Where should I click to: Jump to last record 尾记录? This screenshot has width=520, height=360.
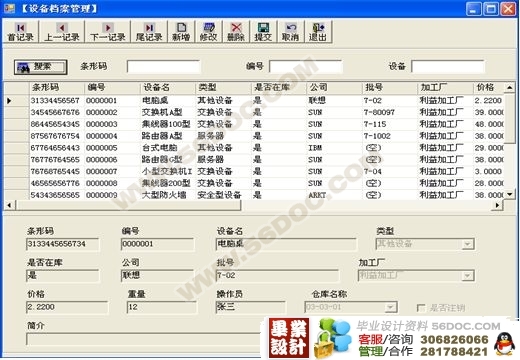coord(149,32)
